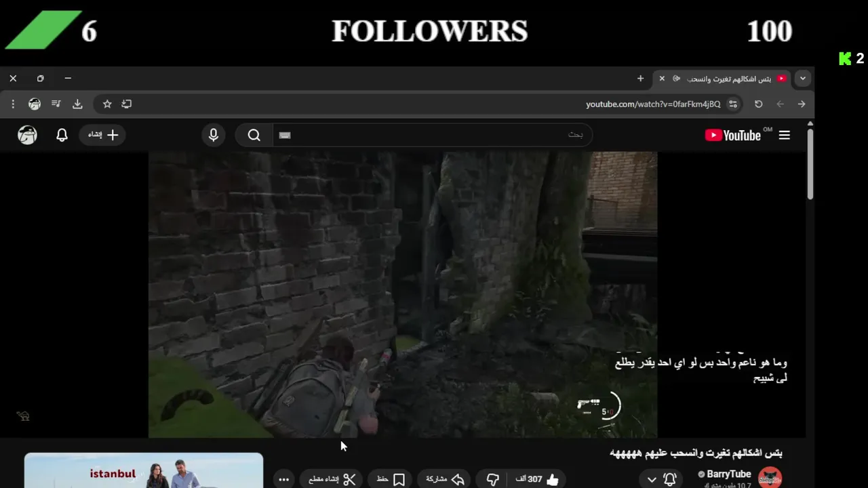Open browser downloads

77,104
